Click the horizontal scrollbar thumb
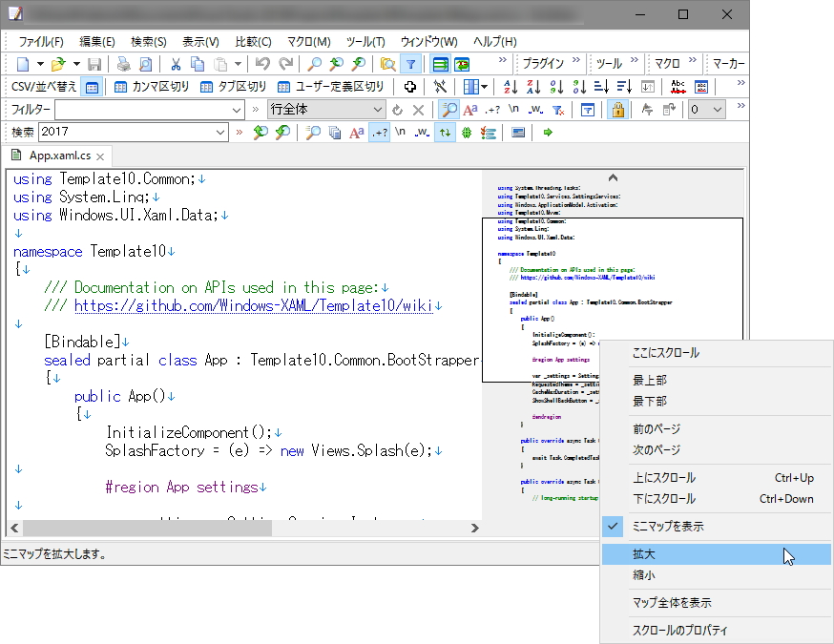This screenshot has height=644, width=834. click(147, 528)
